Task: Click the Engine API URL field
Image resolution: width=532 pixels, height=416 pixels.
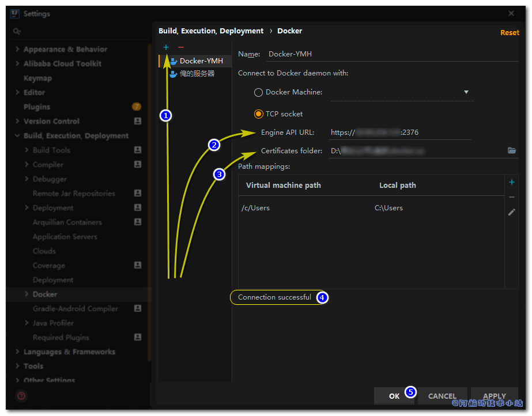Action: (x=399, y=132)
